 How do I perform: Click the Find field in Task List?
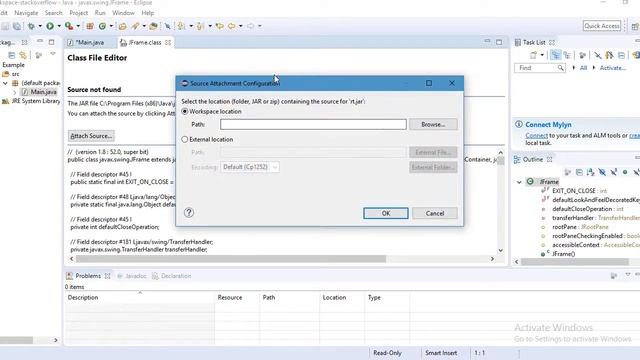[540, 68]
